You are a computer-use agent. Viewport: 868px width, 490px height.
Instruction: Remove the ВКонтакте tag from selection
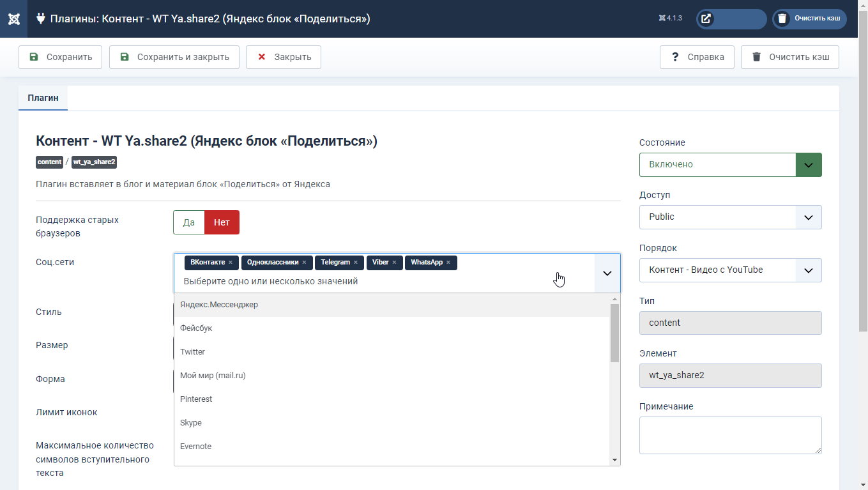[x=231, y=263]
